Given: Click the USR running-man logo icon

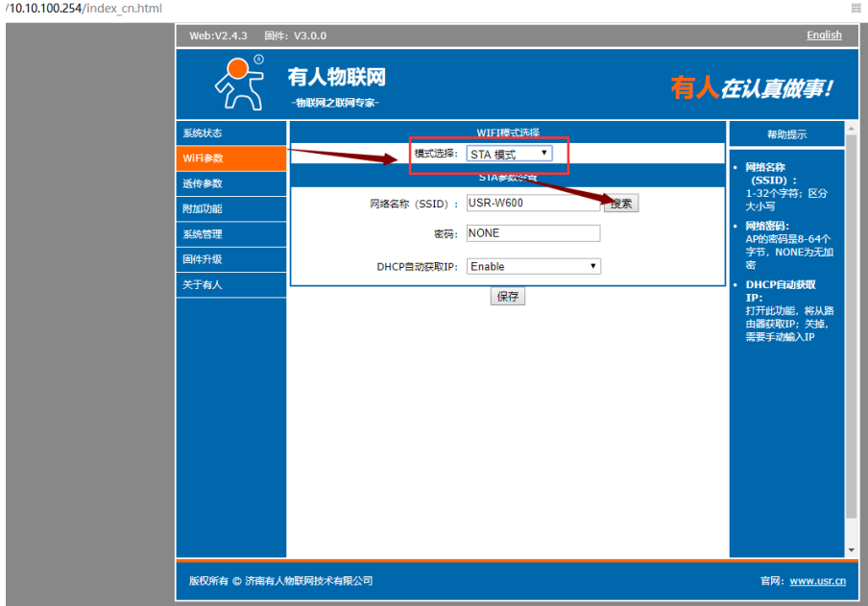Looking at the screenshot, I should tap(238, 83).
